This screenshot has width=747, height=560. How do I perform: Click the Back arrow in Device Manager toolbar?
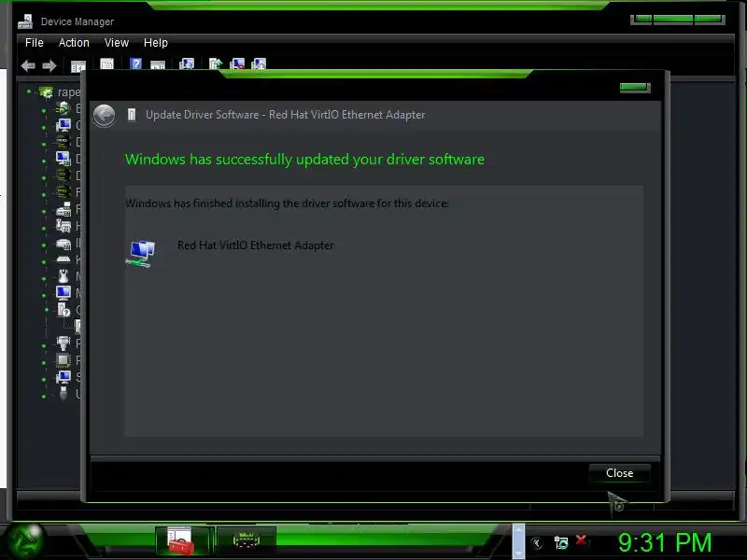pos(28,65)
